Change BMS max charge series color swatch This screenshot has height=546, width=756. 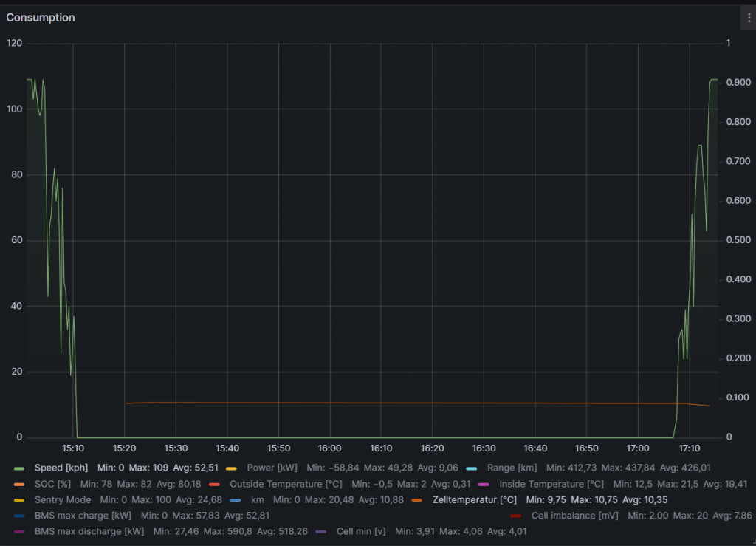(19, 516)
